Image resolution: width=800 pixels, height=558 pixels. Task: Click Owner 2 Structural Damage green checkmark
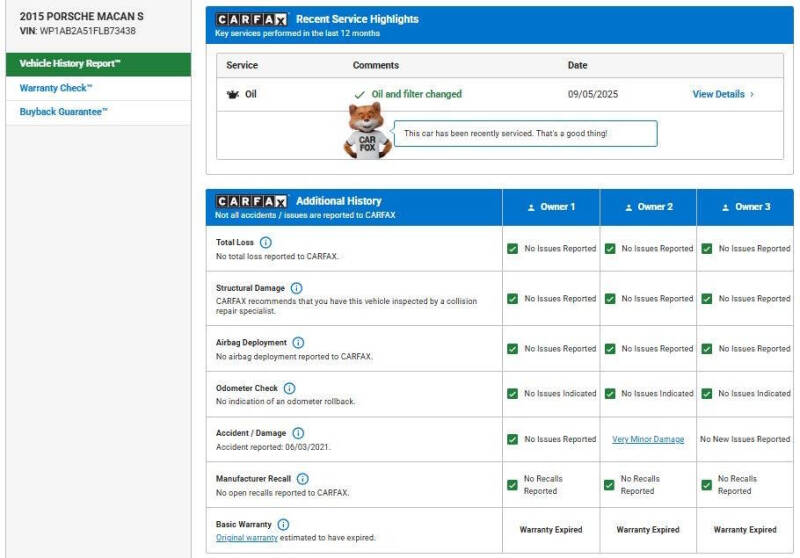tap(610, 298)
